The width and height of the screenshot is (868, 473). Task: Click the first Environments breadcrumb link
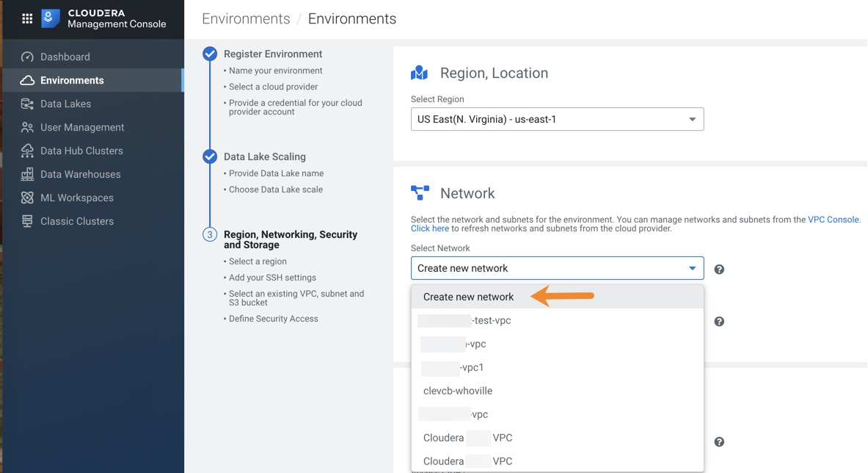(x=246, y=19)
